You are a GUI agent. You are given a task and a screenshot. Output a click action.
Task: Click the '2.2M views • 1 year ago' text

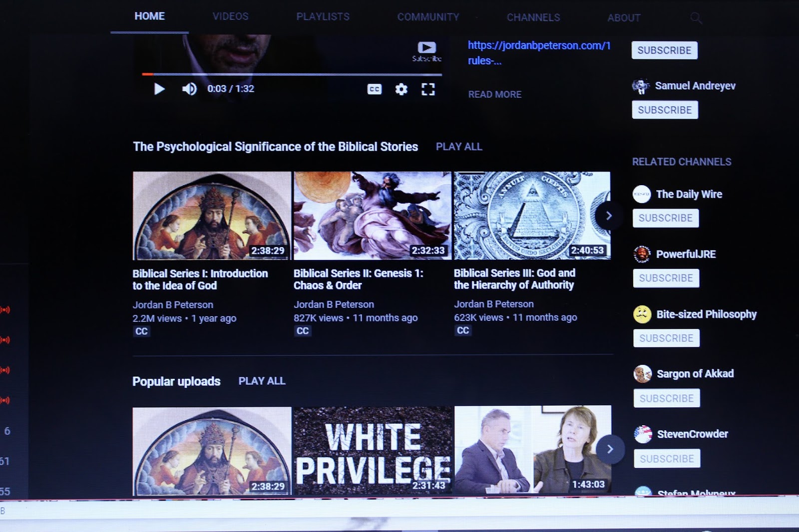point(184,318)
